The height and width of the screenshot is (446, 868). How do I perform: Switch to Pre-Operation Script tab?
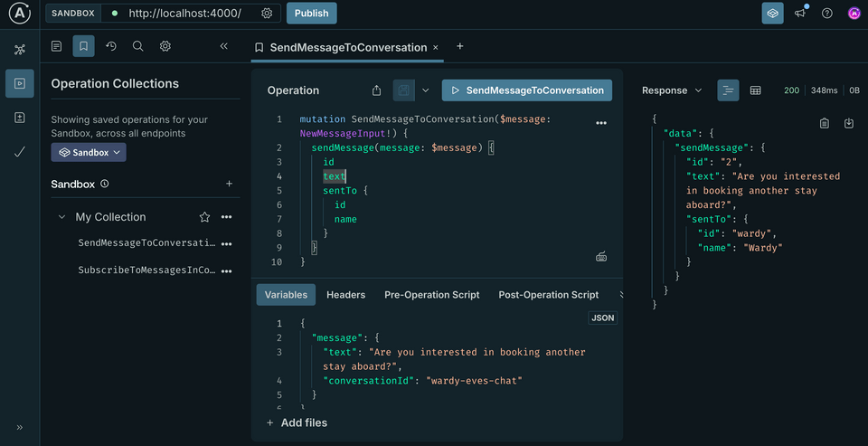432,295
